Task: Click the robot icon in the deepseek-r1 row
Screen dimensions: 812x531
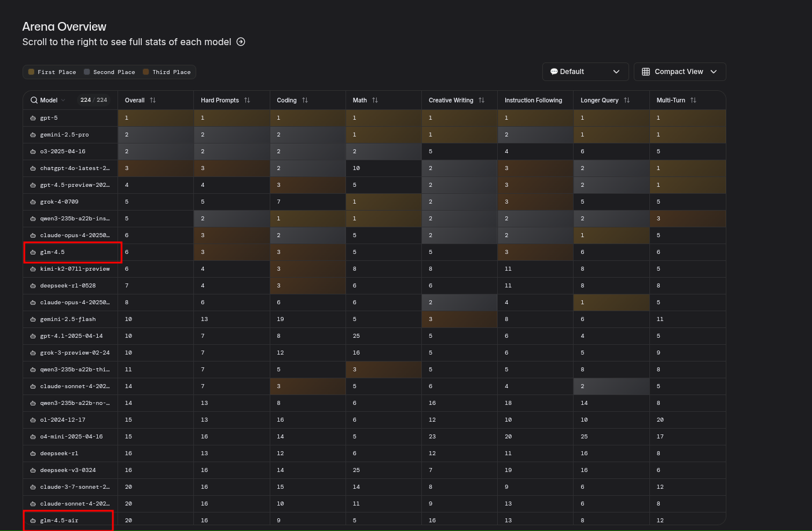Action: coord(33,453)
